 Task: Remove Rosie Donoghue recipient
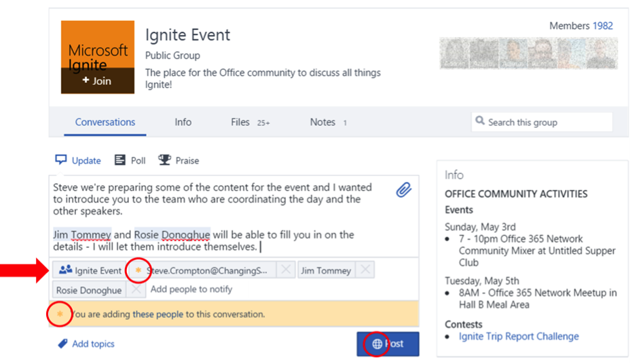[136, 290]
